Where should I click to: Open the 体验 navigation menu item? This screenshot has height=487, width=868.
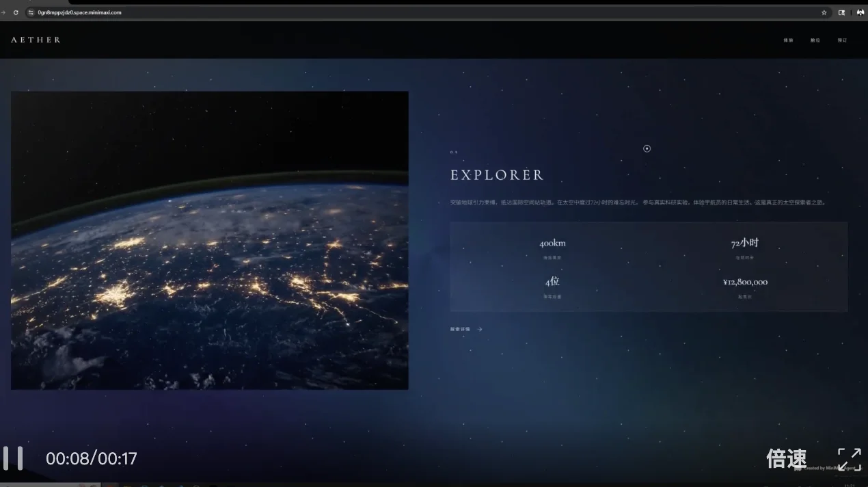point(788,40)
